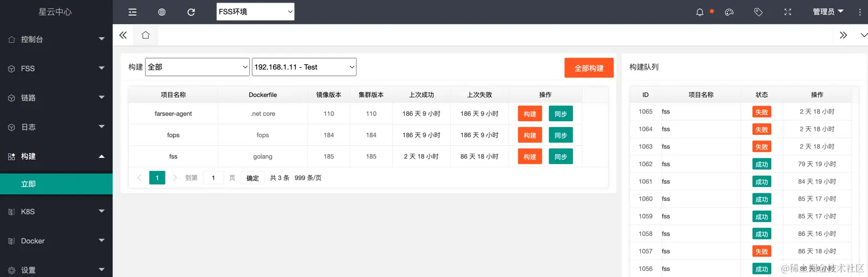Screen dimensions: 868x277
Task: Open the globe website icon
Action: pos(162,12)
